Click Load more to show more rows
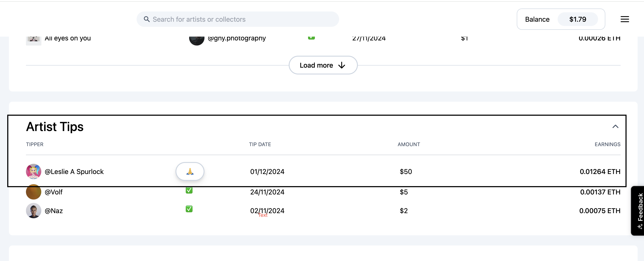The width and height of the screenshot is (644, 261). (x=323, y=65)
